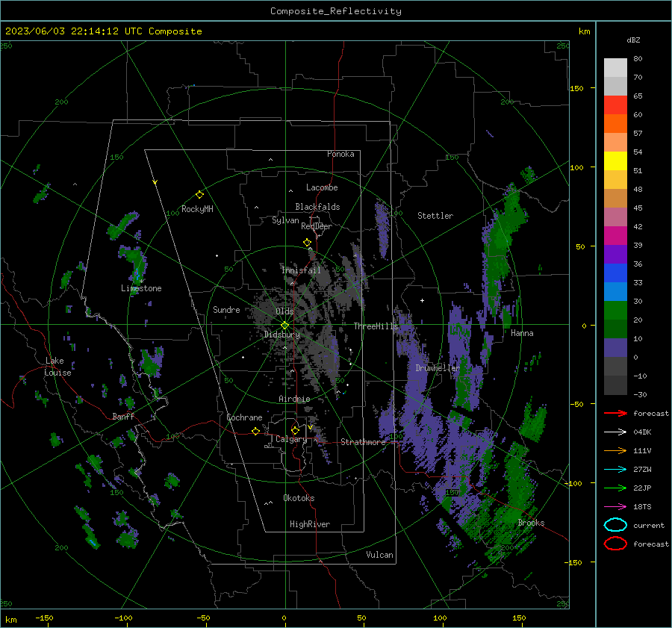This screenshot has height=628, width=672.
Task: Click the yellow diamond marker above Calgary
Action: click(x=295, y=430)
